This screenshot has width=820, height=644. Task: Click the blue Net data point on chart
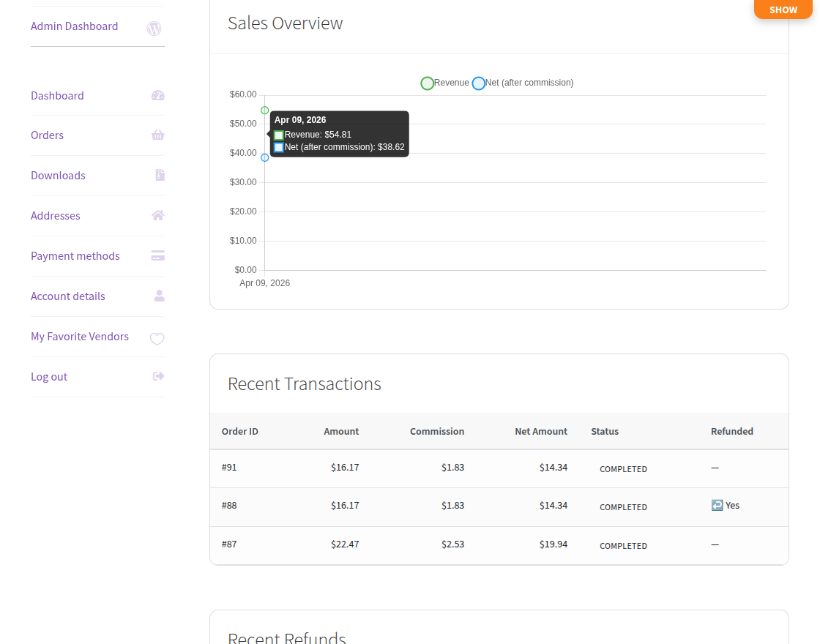(x=265, y=157)
